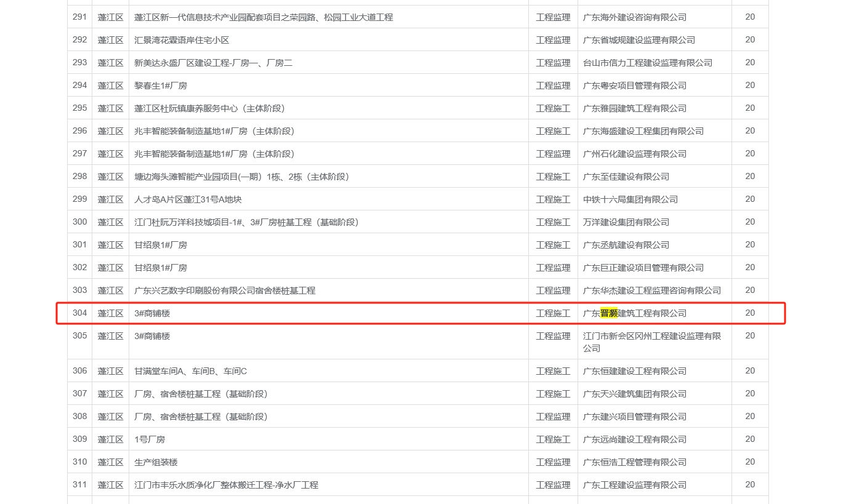Click row number 300 cell
Screen dimensions: 846x504
80,222
